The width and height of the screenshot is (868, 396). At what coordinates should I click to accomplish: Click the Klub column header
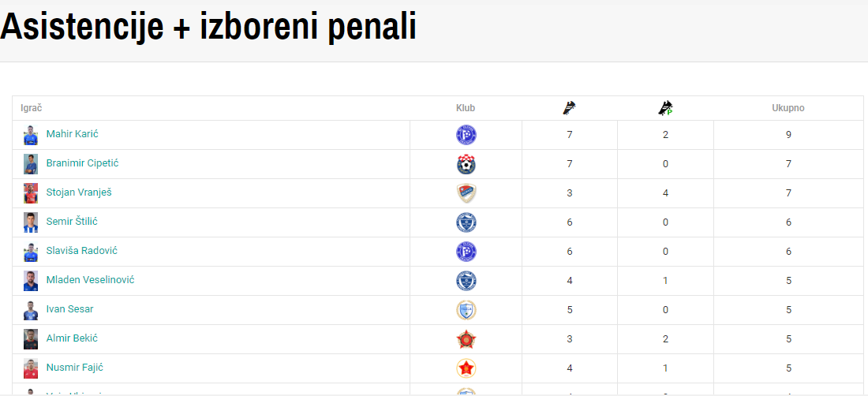click(x=466, y=108)
